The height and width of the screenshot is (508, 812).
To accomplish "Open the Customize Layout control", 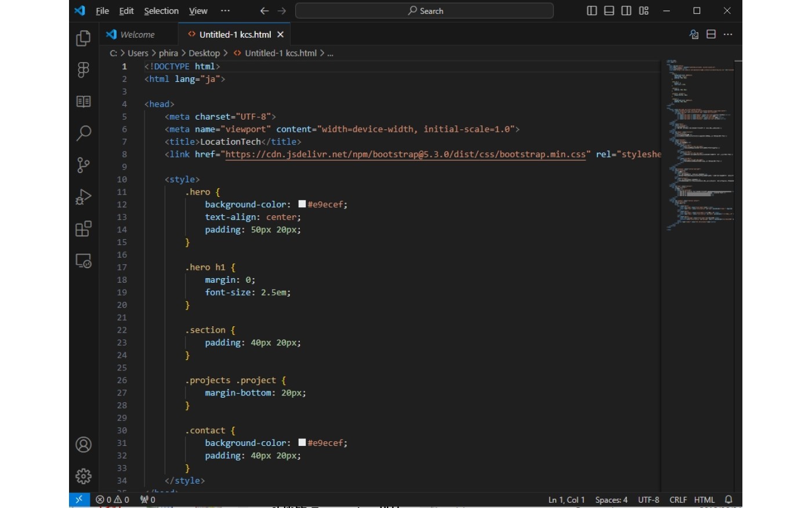I will pyautogui.click(x=644, y=10).
